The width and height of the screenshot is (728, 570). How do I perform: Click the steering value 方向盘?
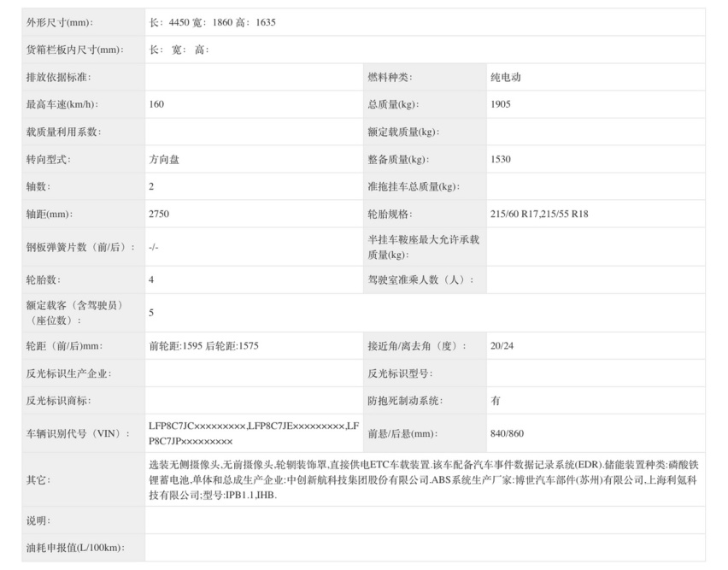coord(164,159)
